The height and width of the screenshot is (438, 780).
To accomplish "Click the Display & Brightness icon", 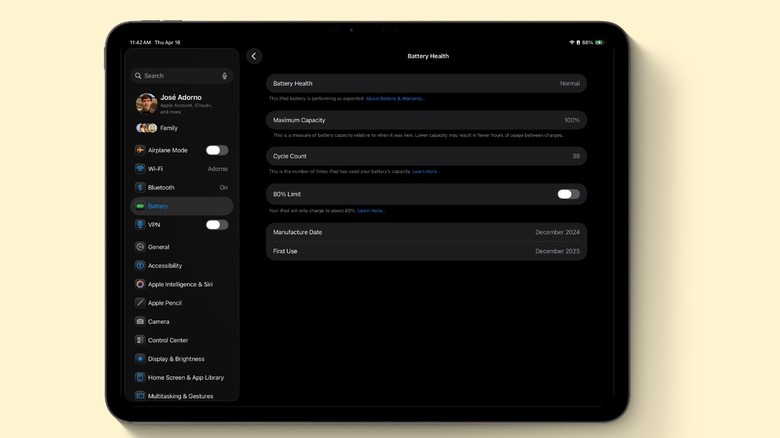I will [x=140, y=359].
